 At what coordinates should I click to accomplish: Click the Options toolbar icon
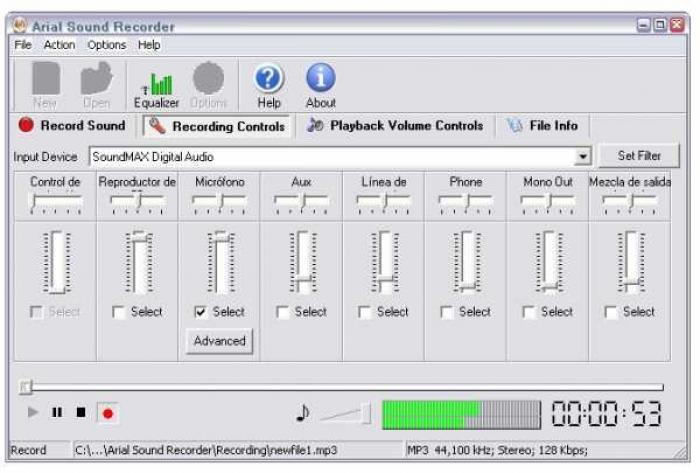tap(208, 85)
